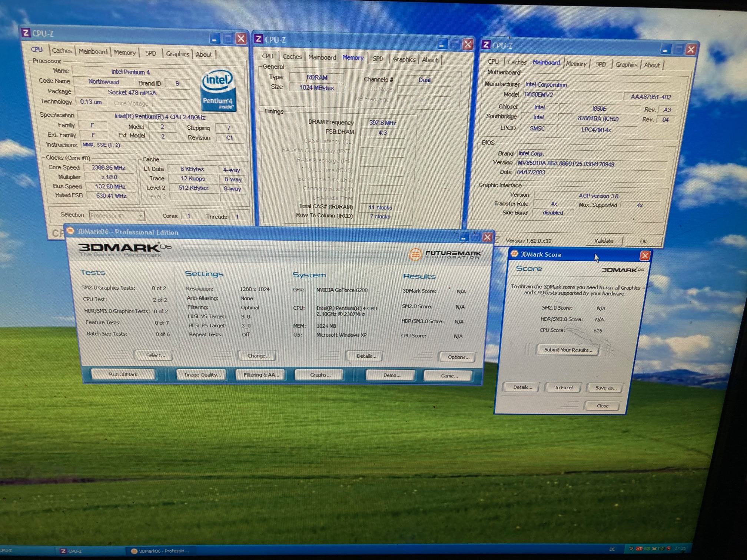This screenshot has width=747, height=560.
Task: Click the Mainboard window's CPU-Z title icon
Action: point(486,45)
